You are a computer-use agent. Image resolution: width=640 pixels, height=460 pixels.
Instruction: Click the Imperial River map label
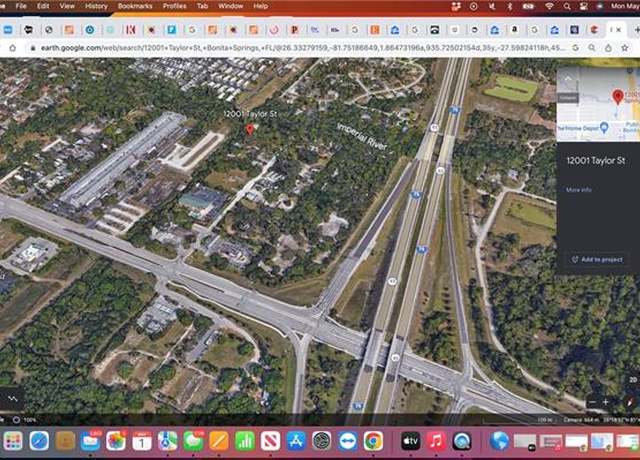pyautogui.click(x=362, y=136)
